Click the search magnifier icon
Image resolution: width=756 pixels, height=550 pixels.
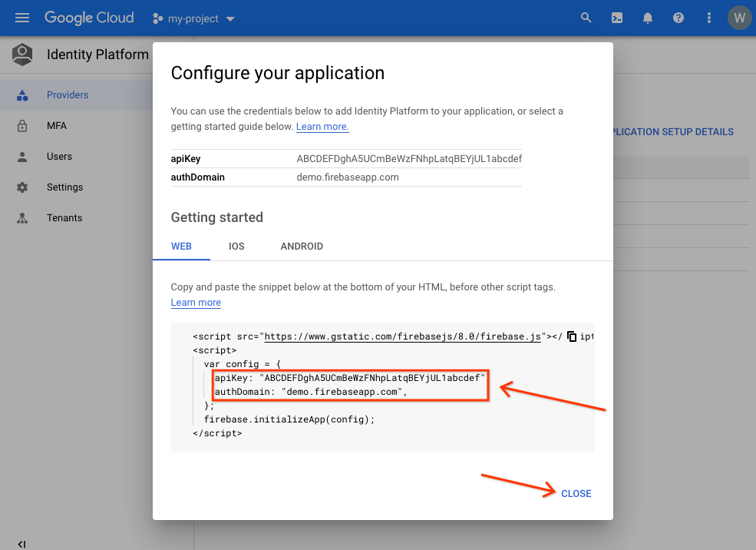(x=586, y=18)
